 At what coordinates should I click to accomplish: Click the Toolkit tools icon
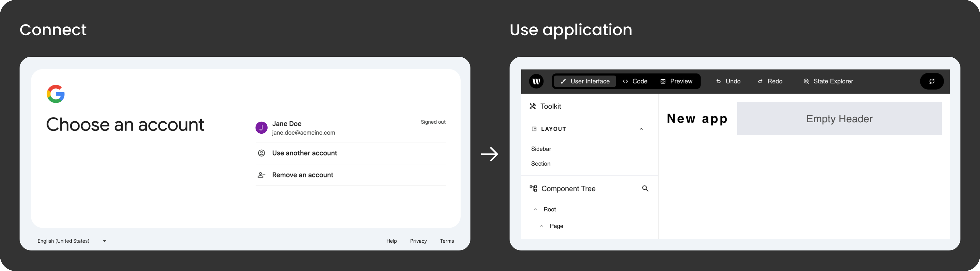533,106
